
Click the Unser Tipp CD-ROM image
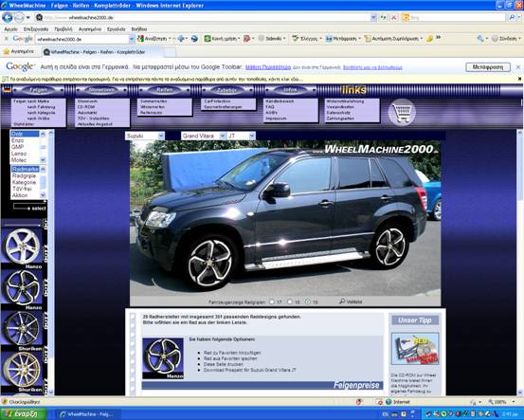pyautogui.click(x=415, y=349)
